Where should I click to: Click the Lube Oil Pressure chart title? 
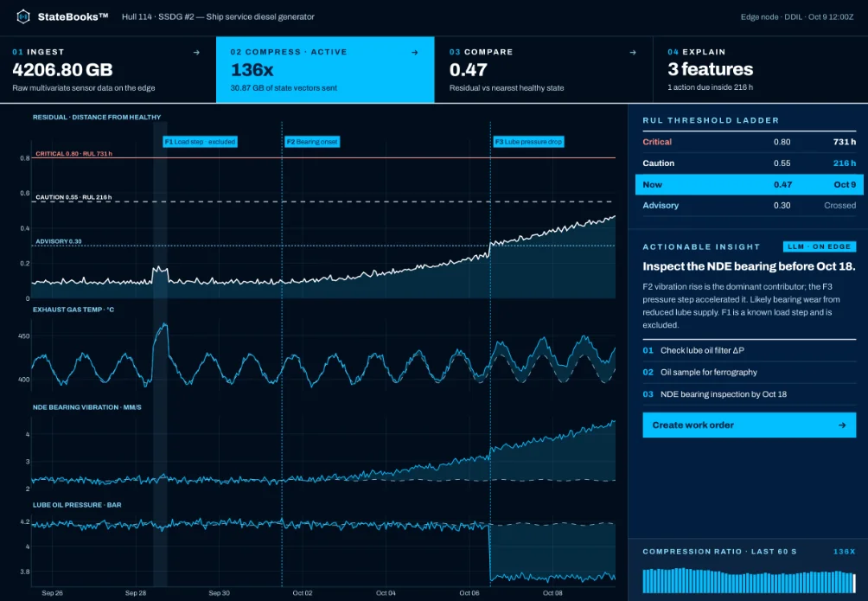[77, 505]
